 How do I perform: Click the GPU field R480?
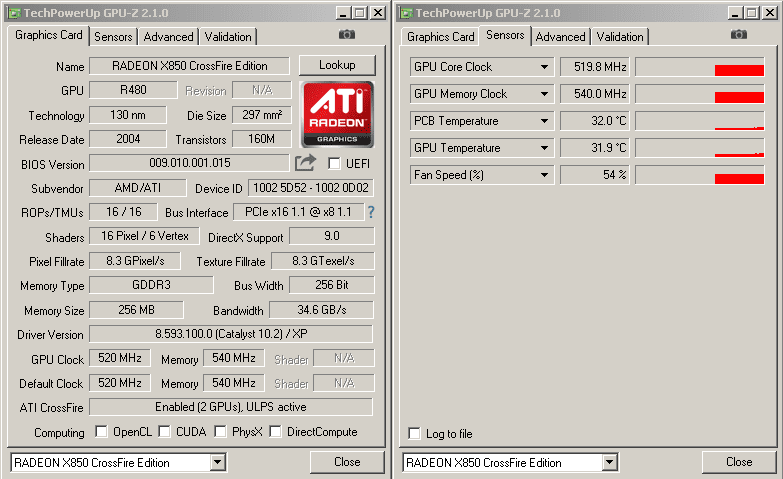(133, 90)
